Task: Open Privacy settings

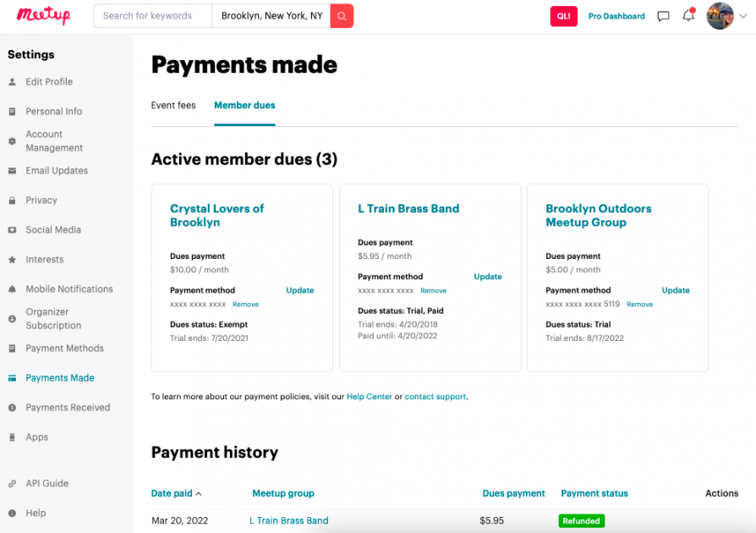Action: point(41,201)
